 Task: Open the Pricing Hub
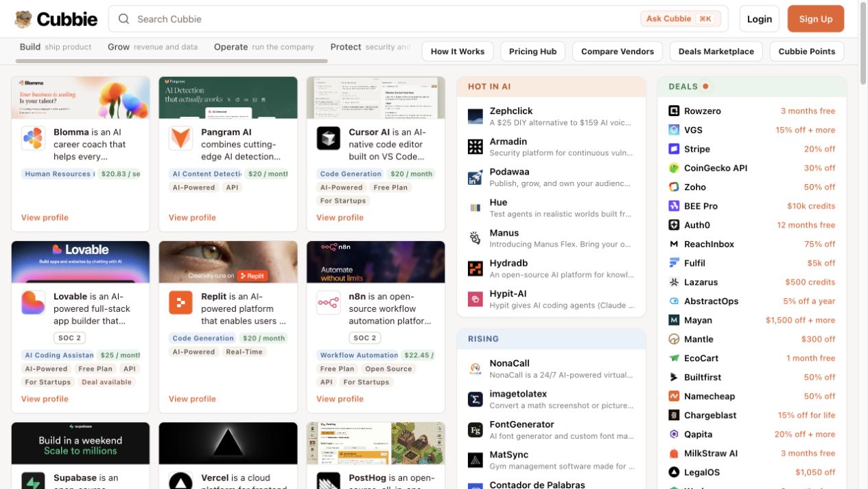point(532,52)
